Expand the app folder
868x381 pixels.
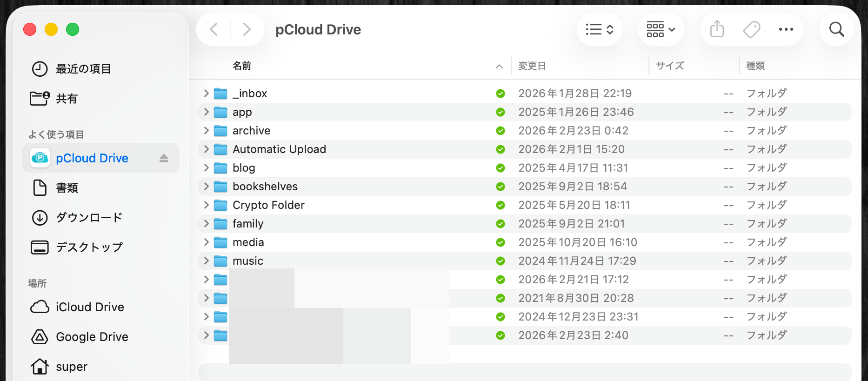pyautogui.click(x=206, y=112)
